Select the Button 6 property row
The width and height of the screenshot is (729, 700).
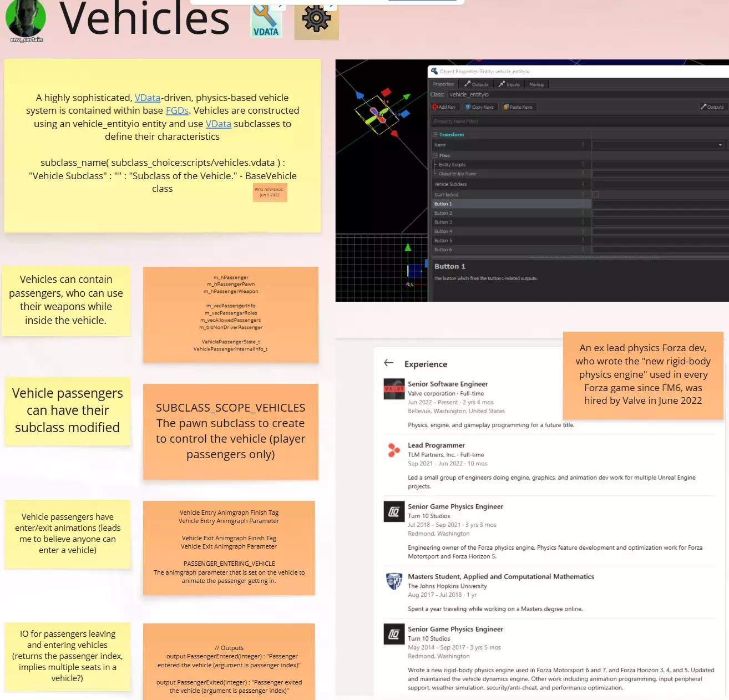coord(512,250)
